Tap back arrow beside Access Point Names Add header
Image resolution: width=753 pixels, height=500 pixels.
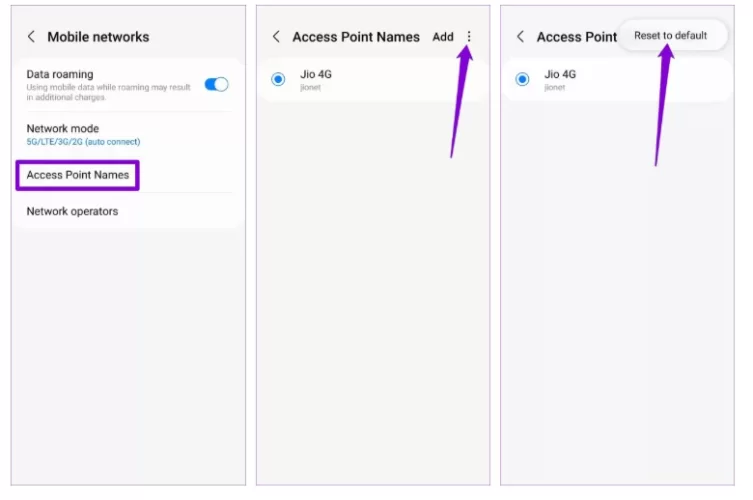click(x=276, y=37)
